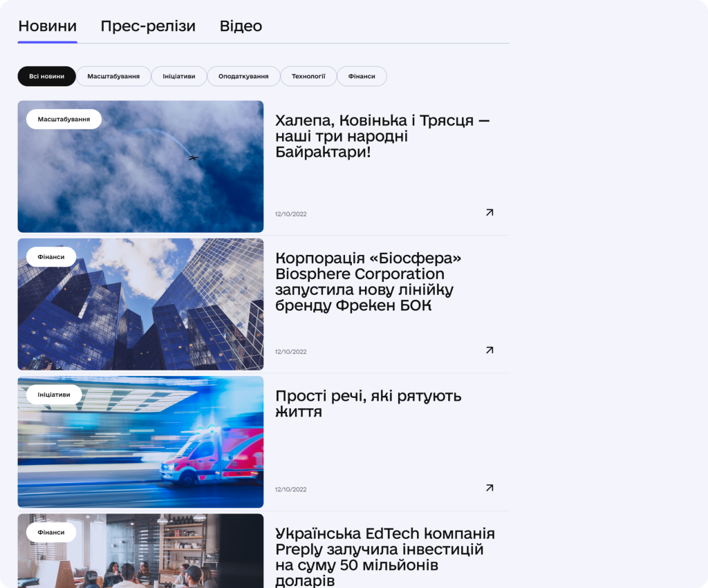Click date 12/10/2022 under Біосфера article

[291, 352]
